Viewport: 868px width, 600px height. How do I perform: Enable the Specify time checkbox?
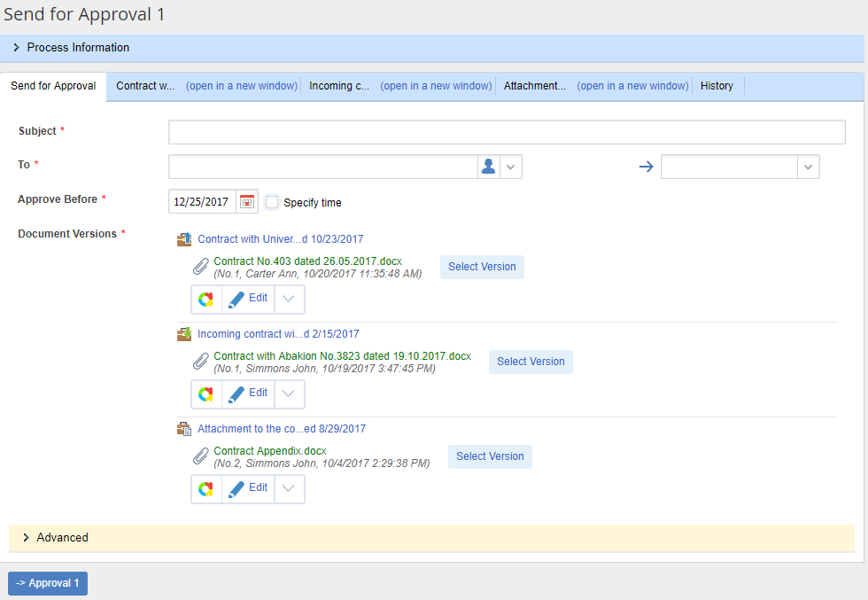click(x=272, y=202)
